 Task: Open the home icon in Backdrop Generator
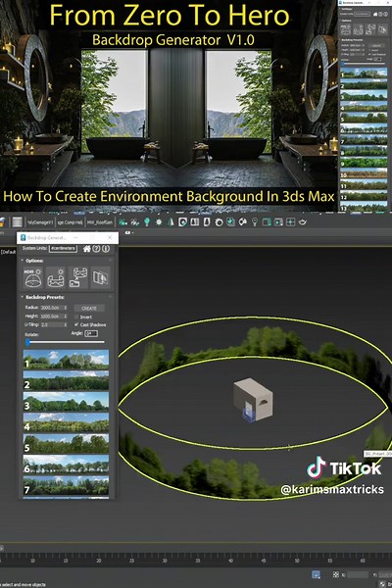pyautogui.click(x=87, y=249)
